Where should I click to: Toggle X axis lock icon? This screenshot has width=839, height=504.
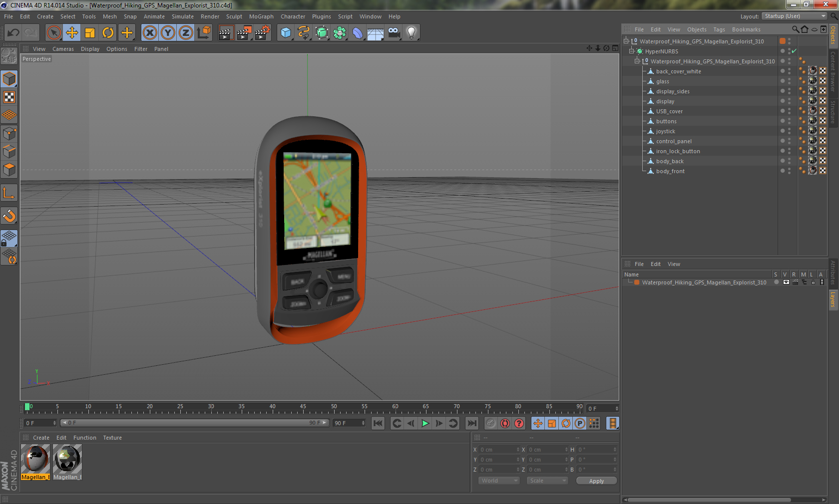point(149,33)
